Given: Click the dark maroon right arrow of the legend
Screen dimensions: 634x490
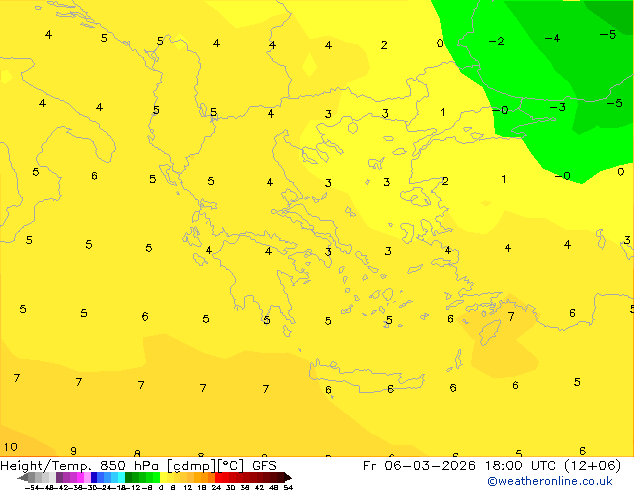Looking at the screenshot, I should [x=288, y=477].
